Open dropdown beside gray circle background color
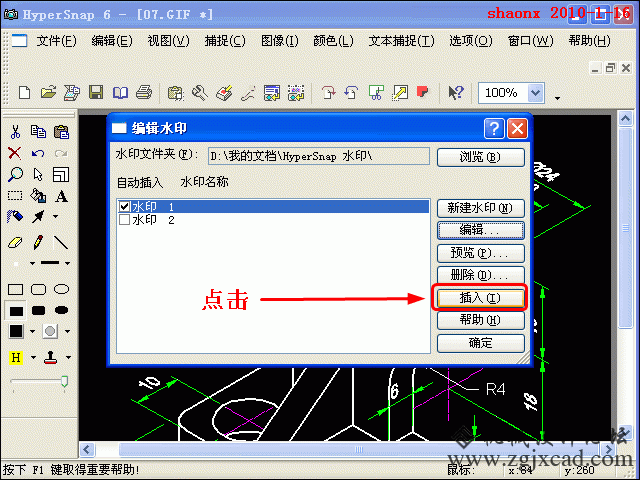The image size is (640, 480). [67, 331]
